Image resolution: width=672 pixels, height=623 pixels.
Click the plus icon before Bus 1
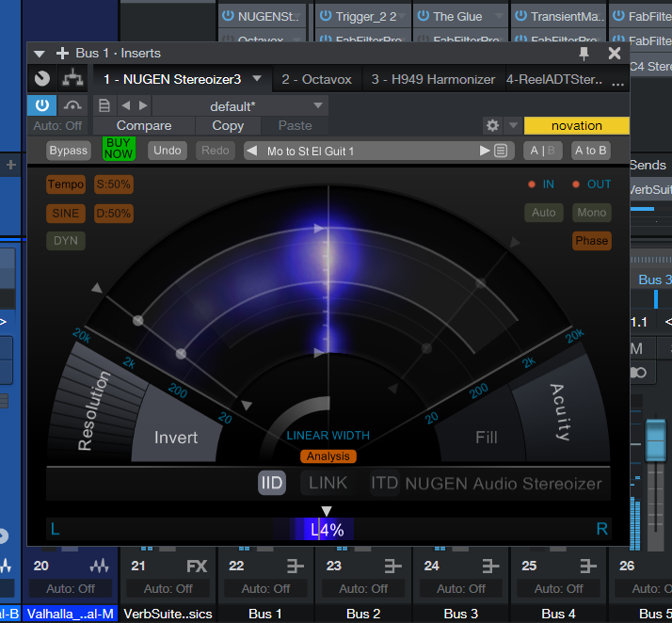coord(63,54)
